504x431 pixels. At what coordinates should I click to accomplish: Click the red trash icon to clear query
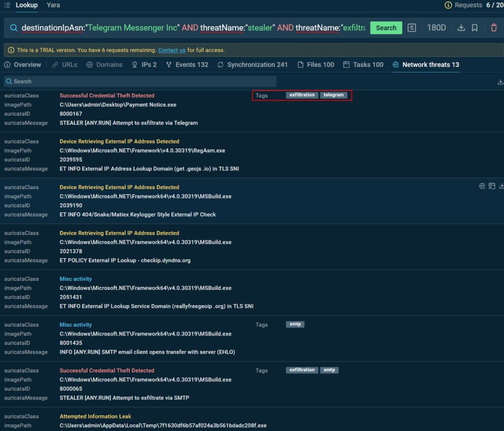[494, 28]
